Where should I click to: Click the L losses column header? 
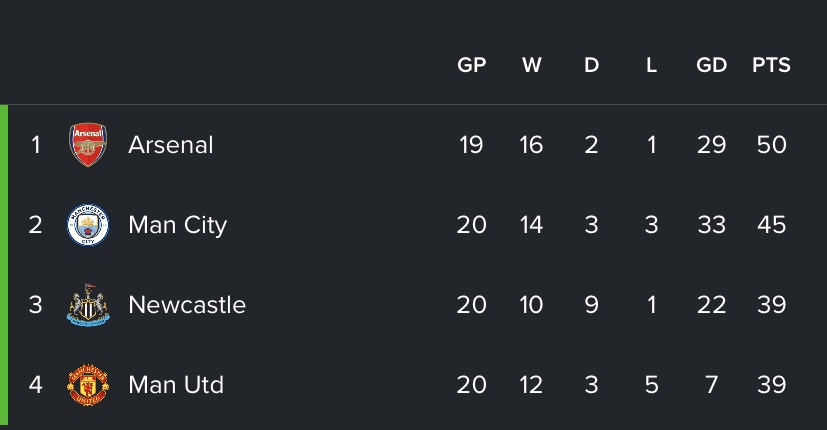(651, 65)
